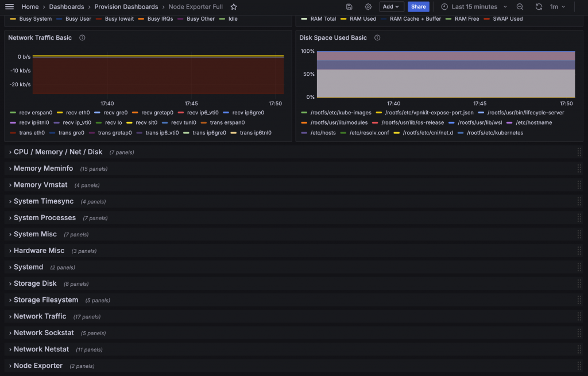The height and width of the screenshot is (376, 588).
Task: Show info for Disk Space Used Basic panel
Action: click(377, 37)
